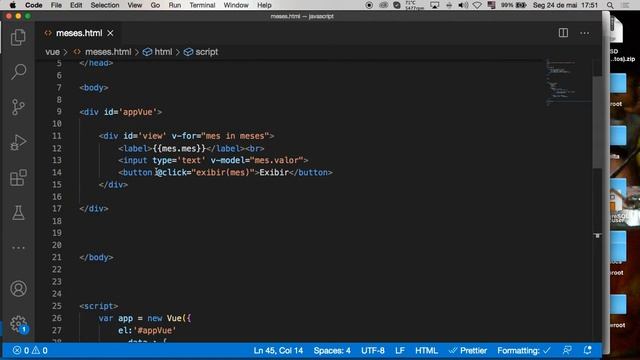The height and width of the screenshot is (360, 640).
Task: Click the var app = new Vue line
Action: 145,318
